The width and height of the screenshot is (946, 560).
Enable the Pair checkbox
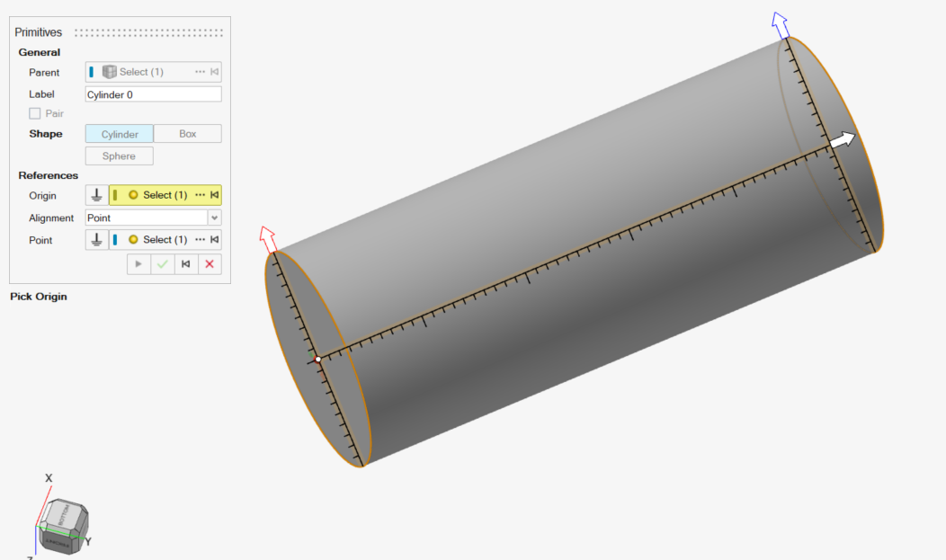point(35,114)
